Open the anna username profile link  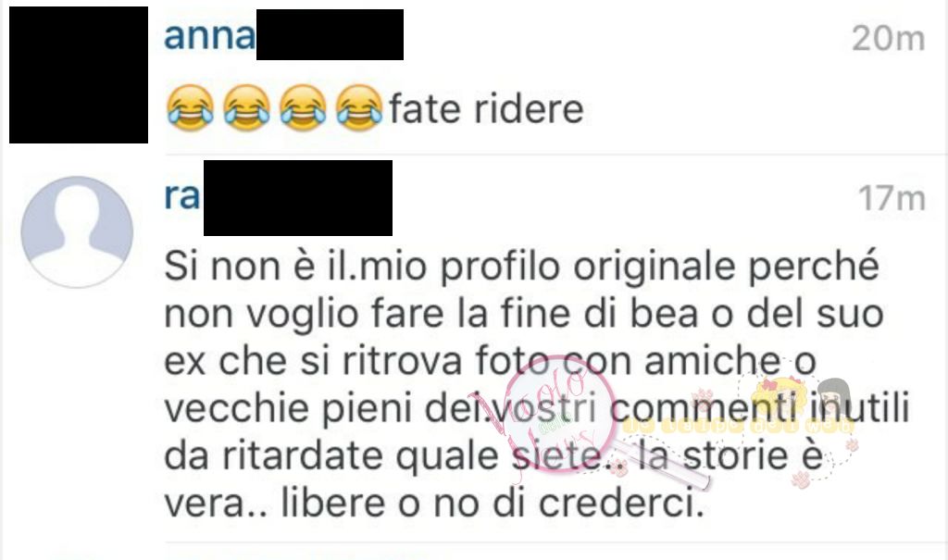point(210,36)
